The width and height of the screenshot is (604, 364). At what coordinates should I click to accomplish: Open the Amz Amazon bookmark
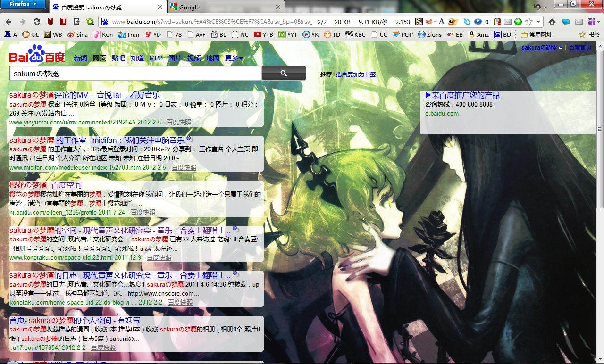pyautogui.click(x=478, y=34)
